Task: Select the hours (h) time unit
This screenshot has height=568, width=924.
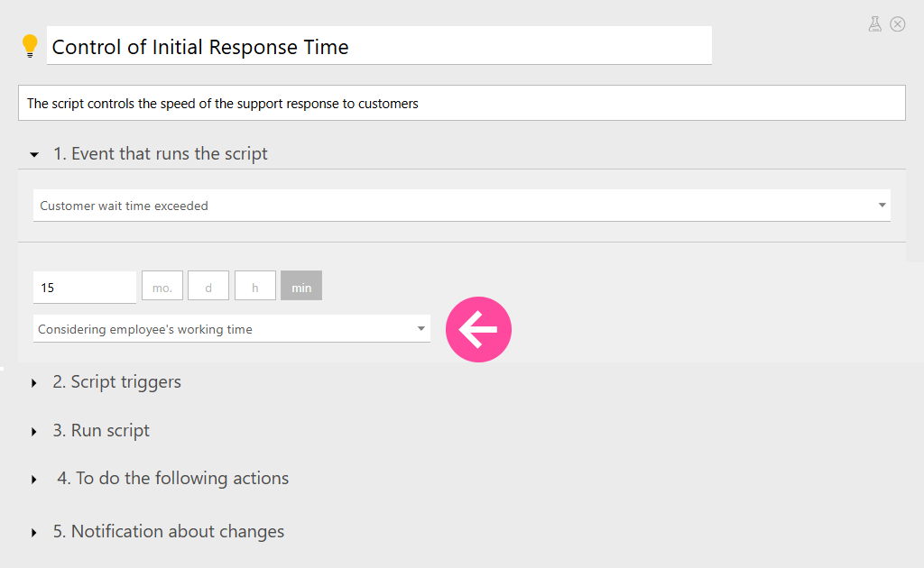Action: click(x=255, y=287)
